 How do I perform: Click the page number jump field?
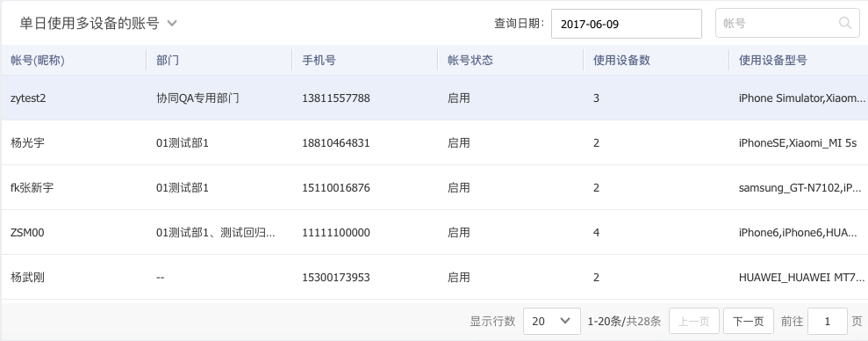pos(827,321)
